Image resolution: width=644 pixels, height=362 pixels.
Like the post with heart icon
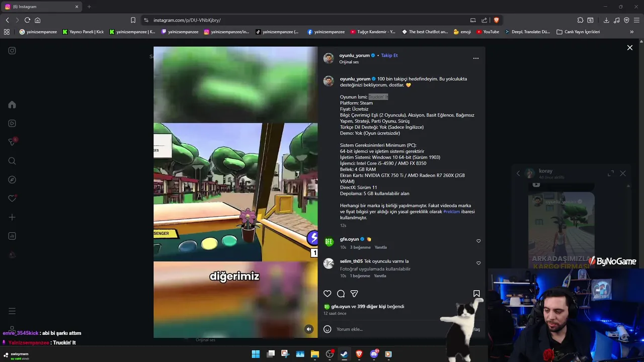pos(328,294)
